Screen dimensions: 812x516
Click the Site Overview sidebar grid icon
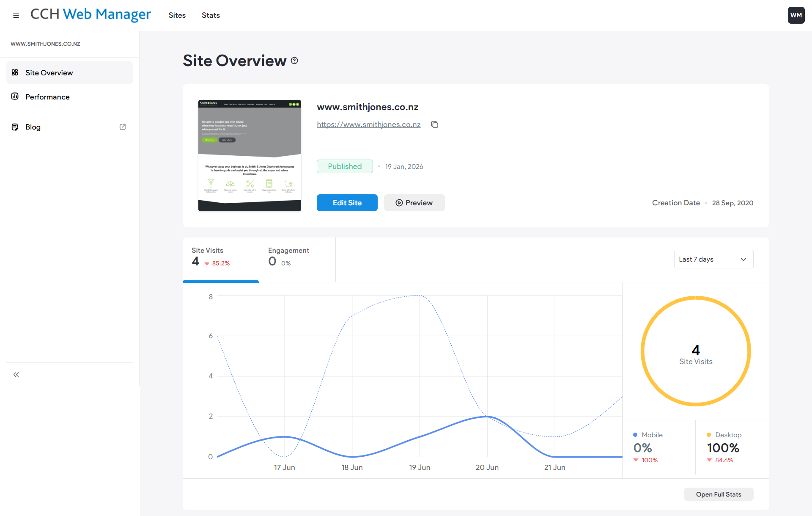15,72
